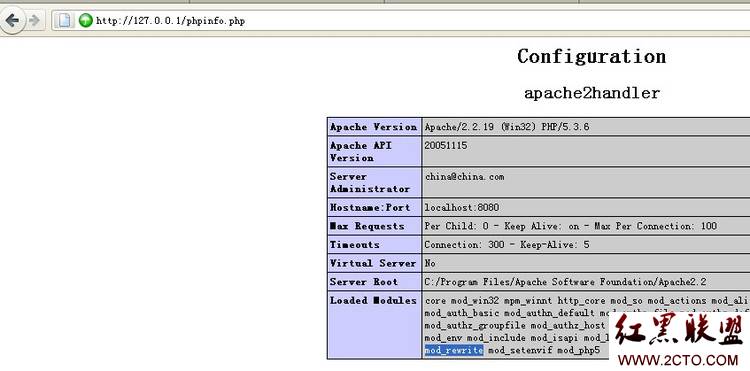Viewport: 750px width, 371px height.
Task: Select the Apache/2.2.19 (Win32) PHP/5.3.6 value
Action: [x=507, y=127]
